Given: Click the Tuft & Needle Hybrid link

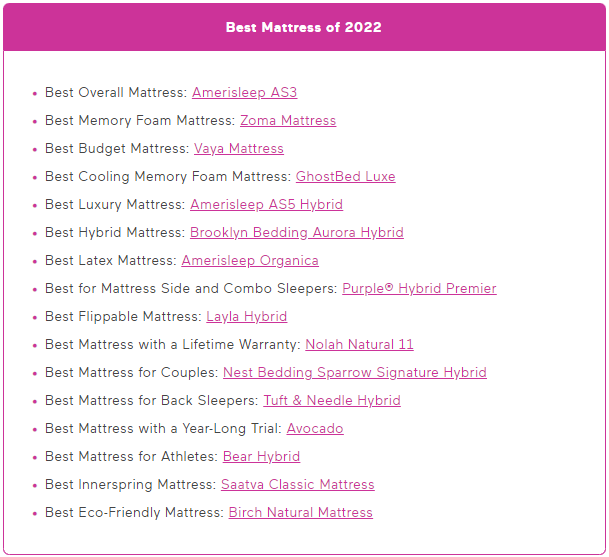Looking at the screenshot, I should click(332, 400).
